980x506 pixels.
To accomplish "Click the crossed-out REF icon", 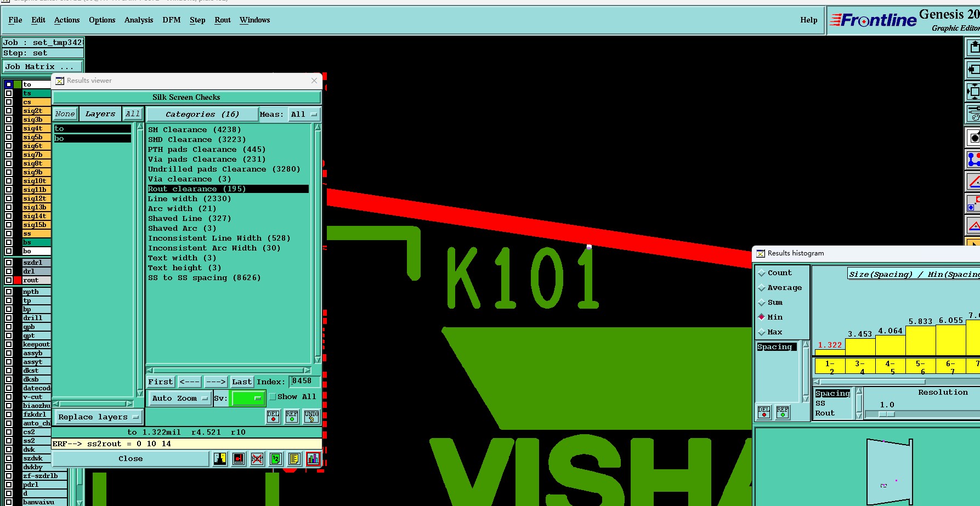I will tap(257, 459).
